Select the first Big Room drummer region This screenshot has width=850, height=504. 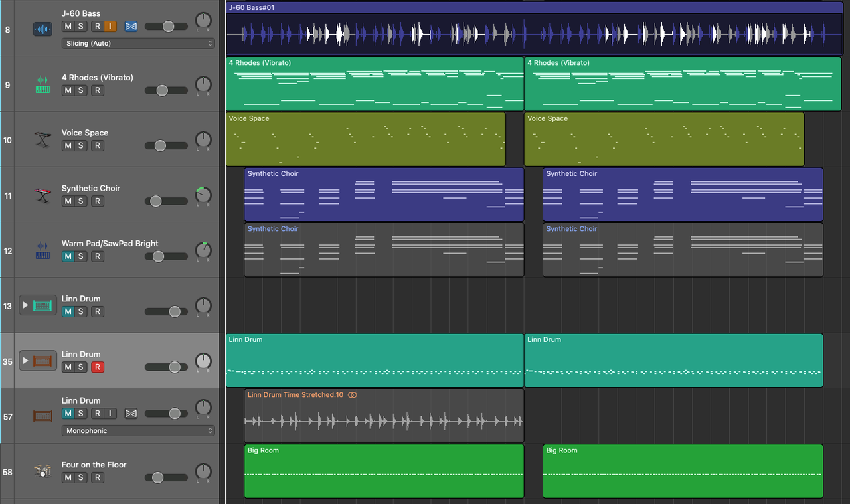[384, 471]
